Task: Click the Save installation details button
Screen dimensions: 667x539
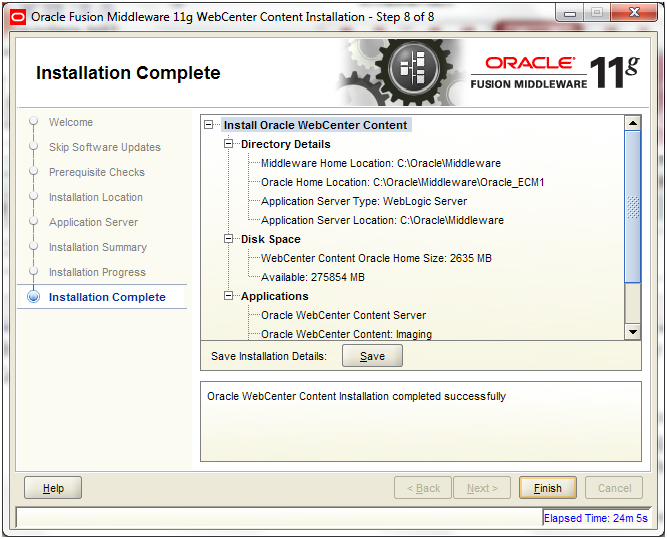Action: [372, 356]
